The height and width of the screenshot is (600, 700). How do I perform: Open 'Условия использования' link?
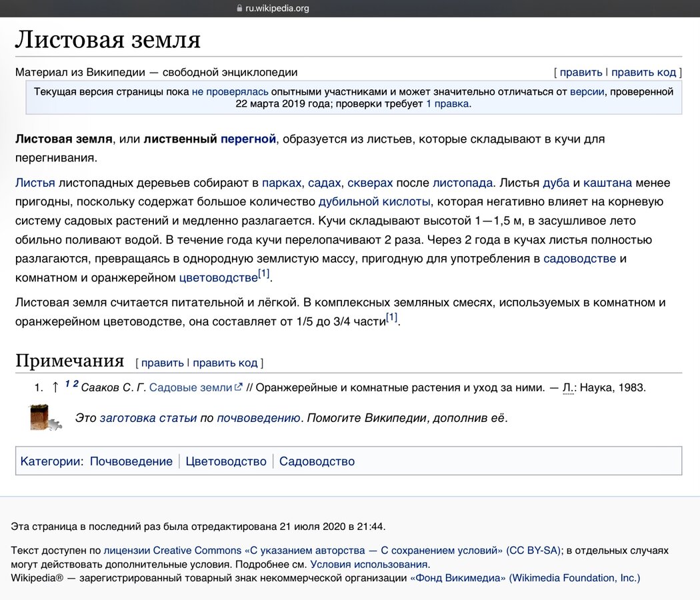point(369,564)
